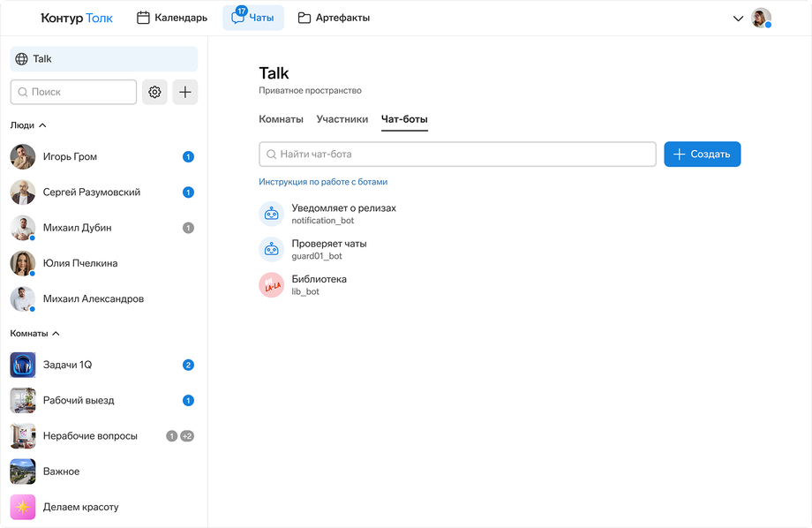
Task: Open chat with Игорь Гром
Action: click(104, 156)
